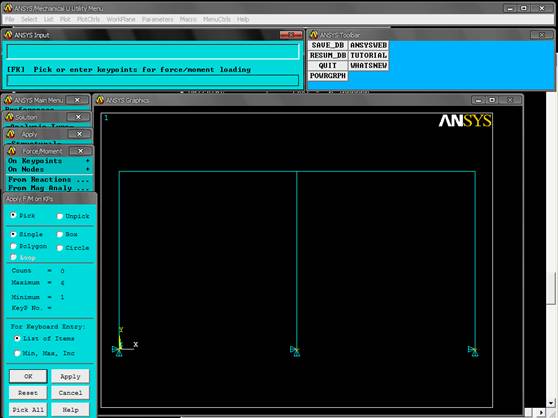
Task: Open the WorkPlane menu
Action: coord(121,19)
